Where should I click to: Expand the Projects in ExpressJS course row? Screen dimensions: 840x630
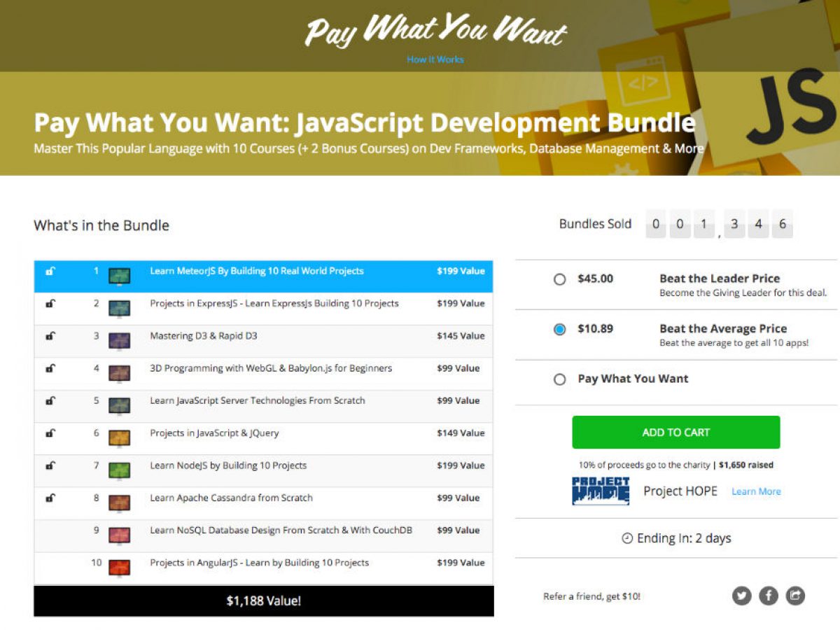pyautogui.click(x=274, y=304)
